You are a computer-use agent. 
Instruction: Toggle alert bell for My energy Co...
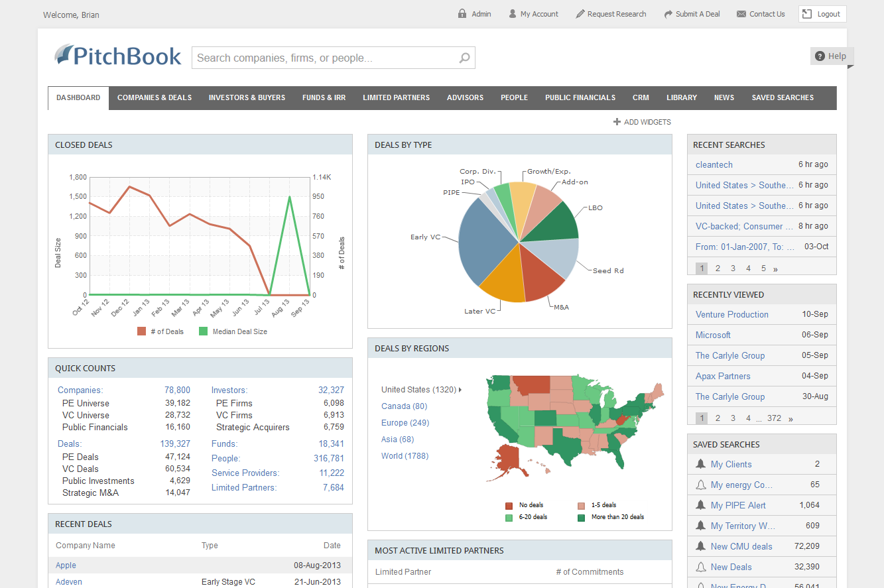click(x=700, y=485)
